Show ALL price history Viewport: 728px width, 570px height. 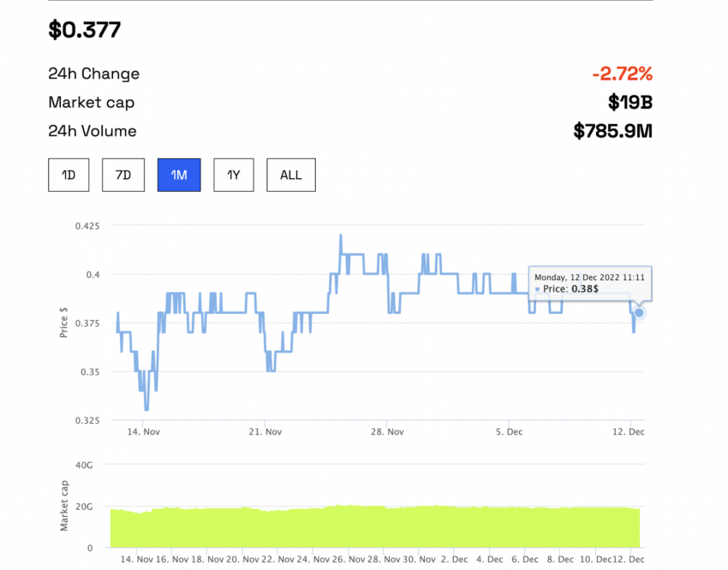[x=291, y=175]
